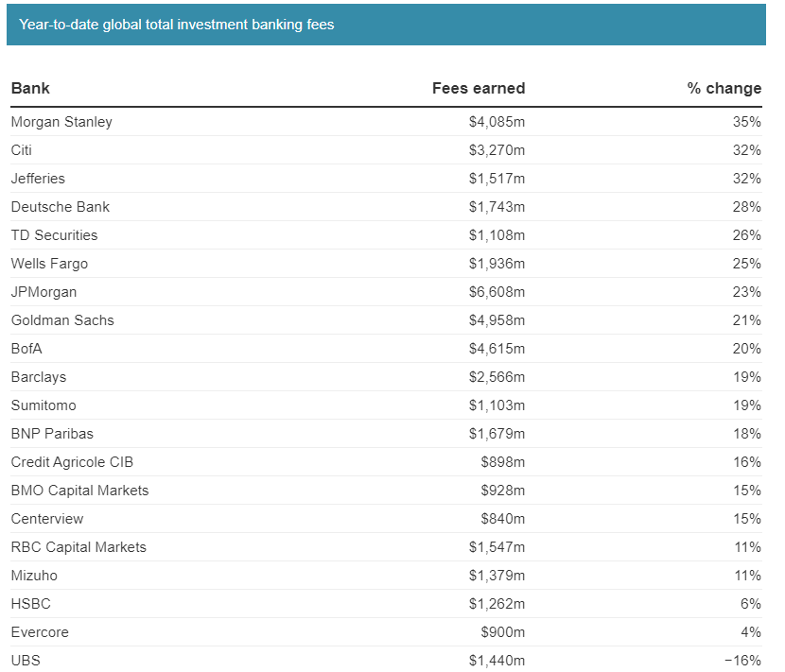Click the Goldman Sachs bank name

62,320
